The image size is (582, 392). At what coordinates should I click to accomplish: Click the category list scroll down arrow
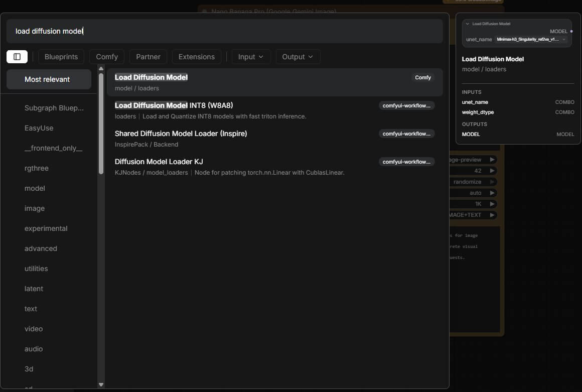point(101,384)
